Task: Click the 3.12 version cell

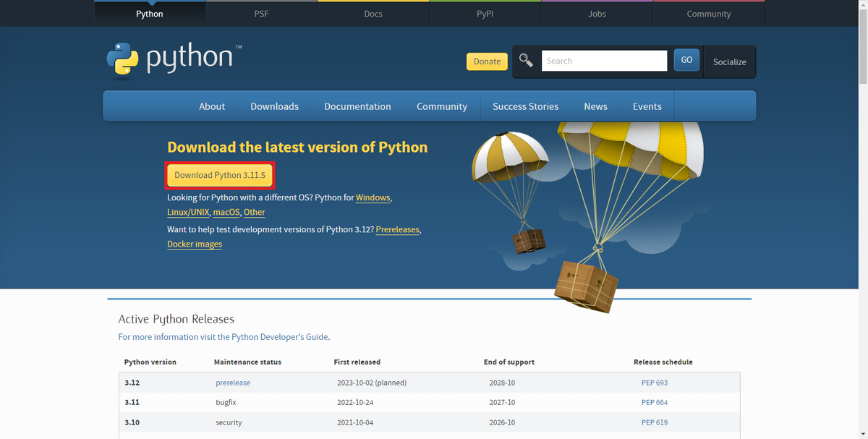Action: 132,383
